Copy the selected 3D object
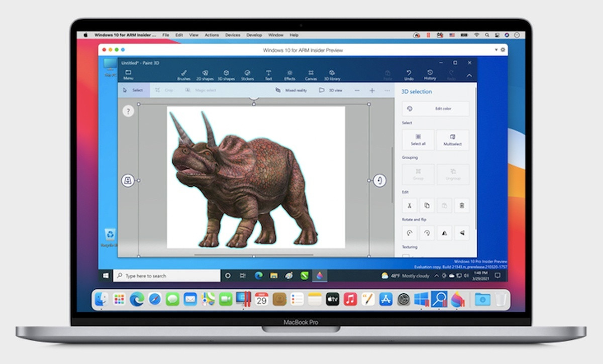This screenshot has height=364, width=603. point(427,205)
